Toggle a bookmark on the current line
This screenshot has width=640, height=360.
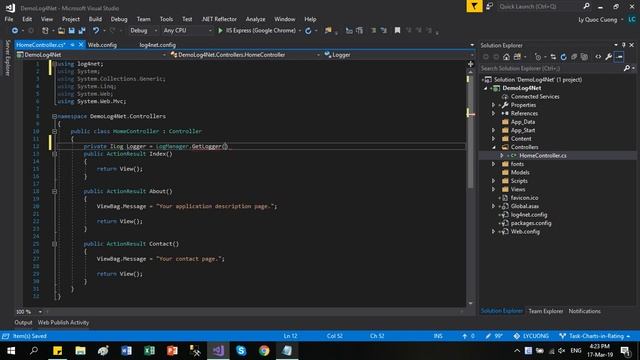click(397, 31)
